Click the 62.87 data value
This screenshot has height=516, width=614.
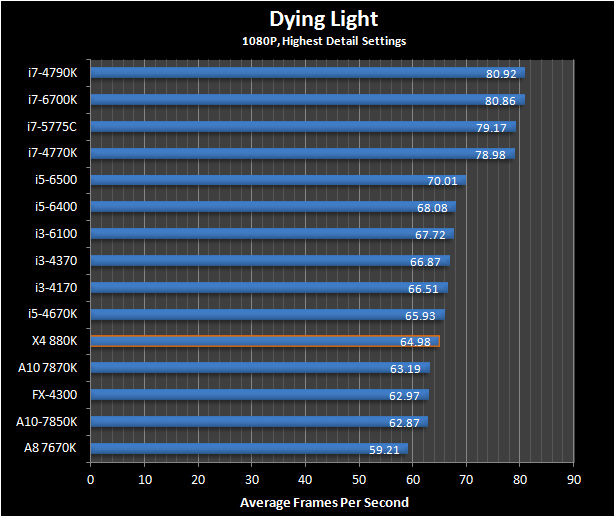[404, 423]
